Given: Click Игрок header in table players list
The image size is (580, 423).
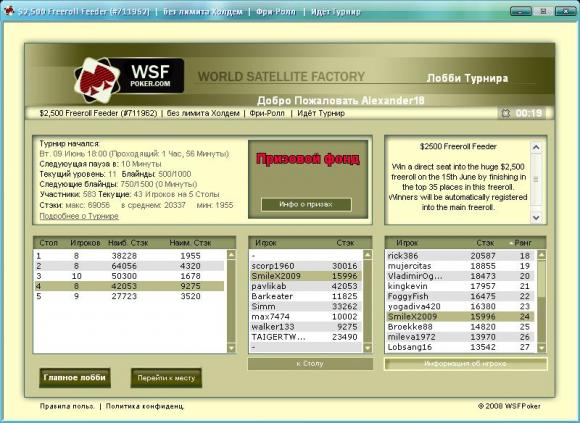Looking at the screenshot, I should pos(266,243).
